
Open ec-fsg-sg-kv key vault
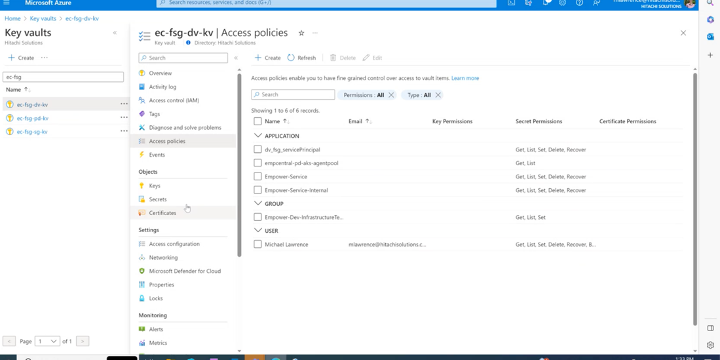32,132
